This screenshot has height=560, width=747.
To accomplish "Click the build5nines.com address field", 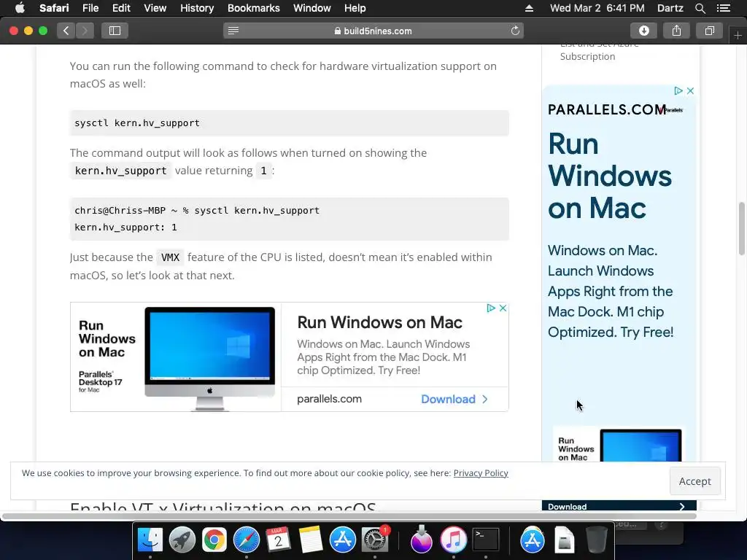I will tap(373, 31).
